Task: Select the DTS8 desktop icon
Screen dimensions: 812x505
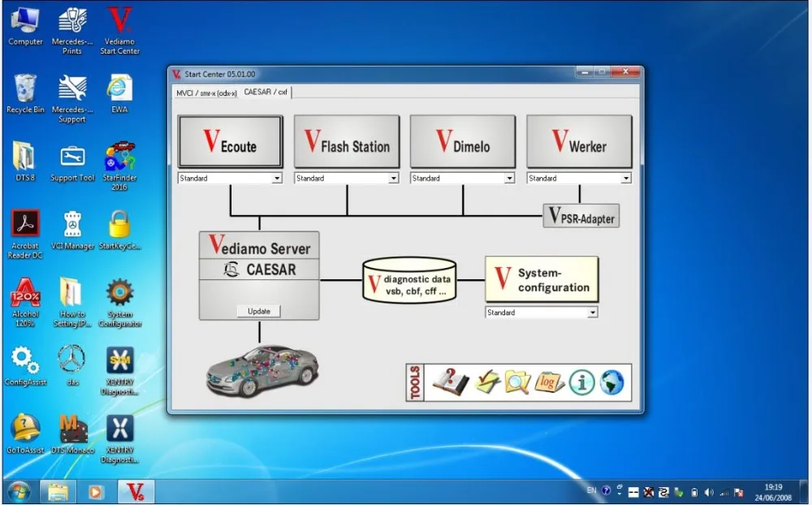Action: [x=25, y=162]
